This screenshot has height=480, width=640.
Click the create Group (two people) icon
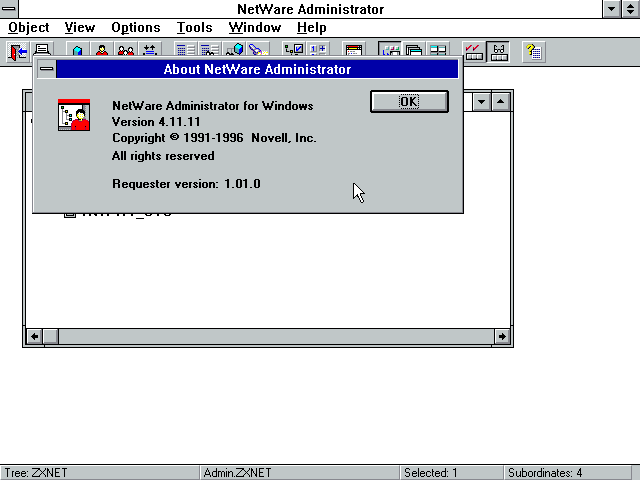pyautogui.click(x=126, y=50)
